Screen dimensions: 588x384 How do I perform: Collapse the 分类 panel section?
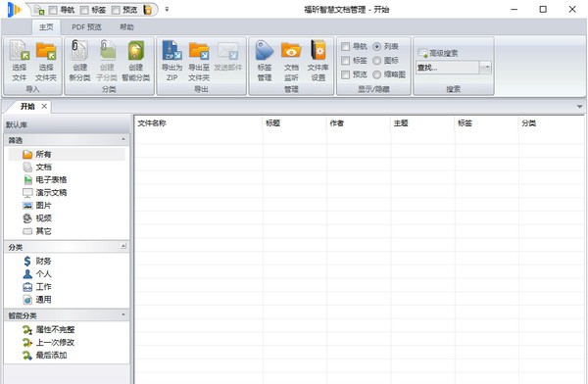(x=123, y=246)
